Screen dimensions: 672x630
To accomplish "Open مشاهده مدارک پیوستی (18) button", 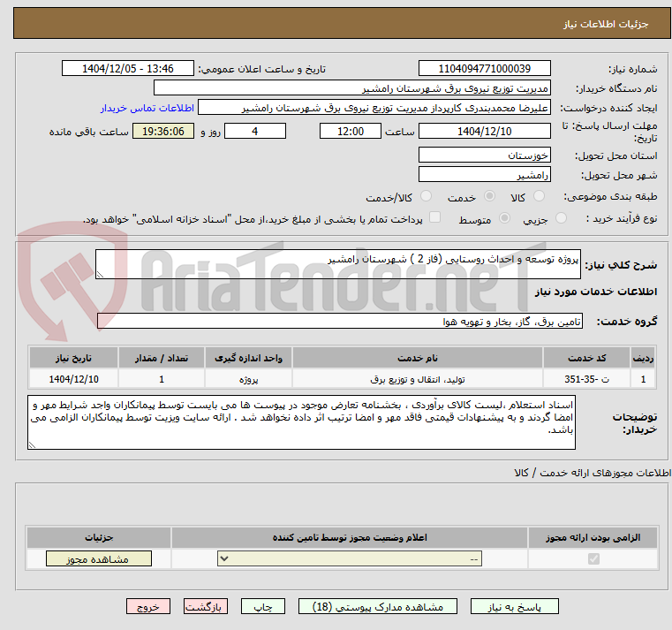I will point(378,607).
